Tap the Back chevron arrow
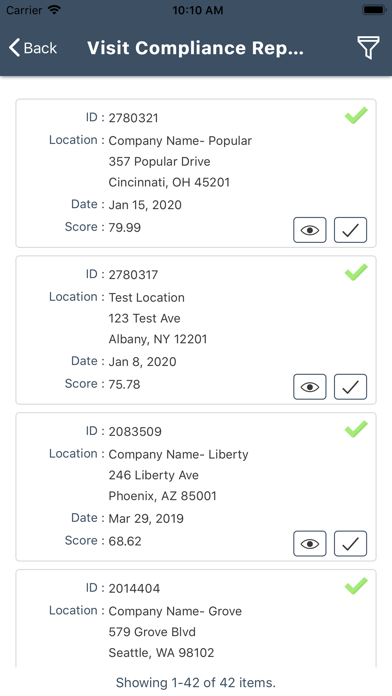The width and height of the screenshot is (392, 696). click(14, 47)
